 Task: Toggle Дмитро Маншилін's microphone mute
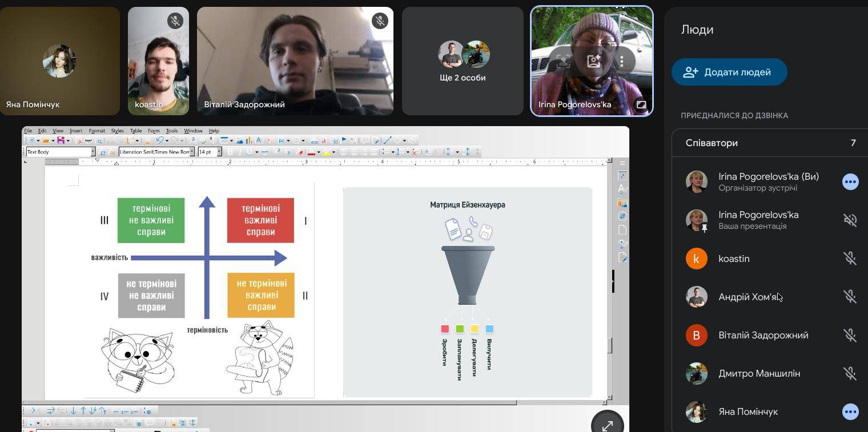tap(850, 373)
